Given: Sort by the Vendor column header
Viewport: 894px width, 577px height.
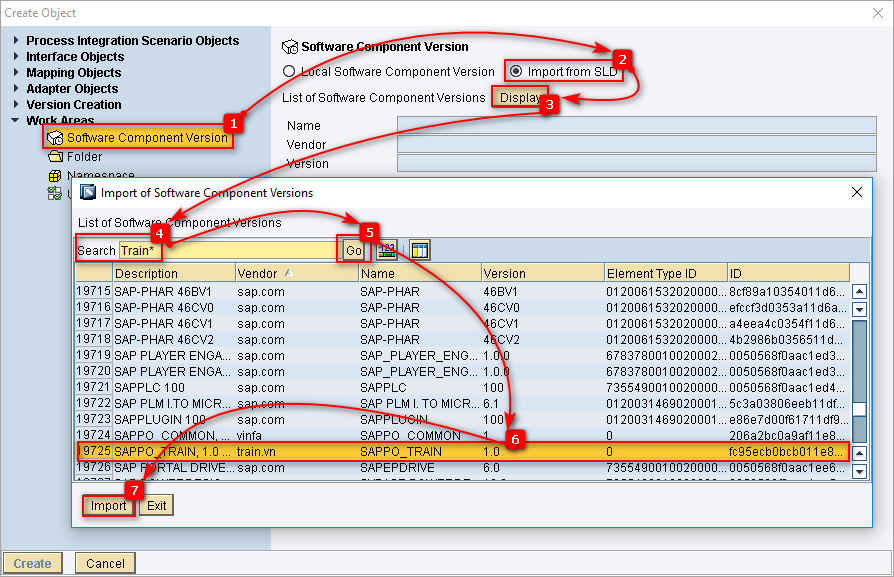Looking at the screenshot, I should click(295, 273).
